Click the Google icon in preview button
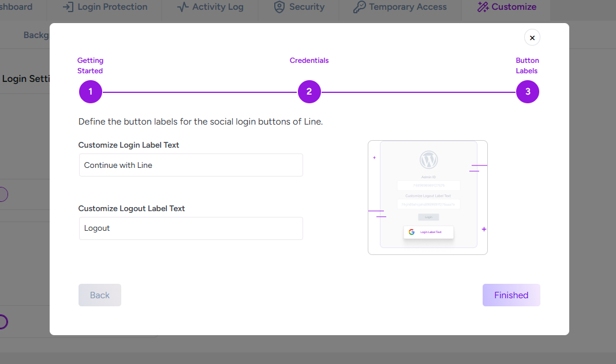This screenshot has height=364, width=616. (412, 232)
